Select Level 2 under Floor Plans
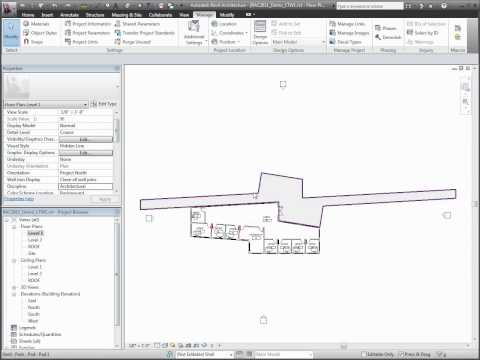This screenshot has height=360, width=480. point(35,240)
